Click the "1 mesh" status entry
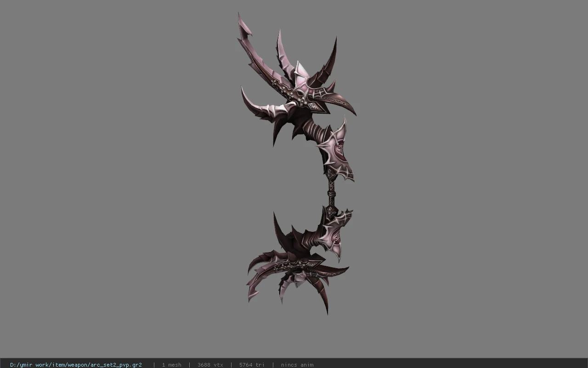The width and height of the screenshot is (588, 368). 171,365
